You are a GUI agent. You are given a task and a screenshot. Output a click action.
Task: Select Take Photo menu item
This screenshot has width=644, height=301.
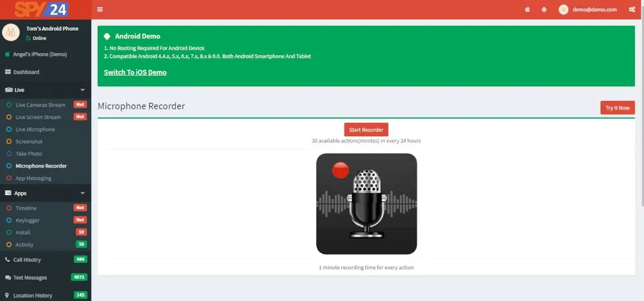28,154
